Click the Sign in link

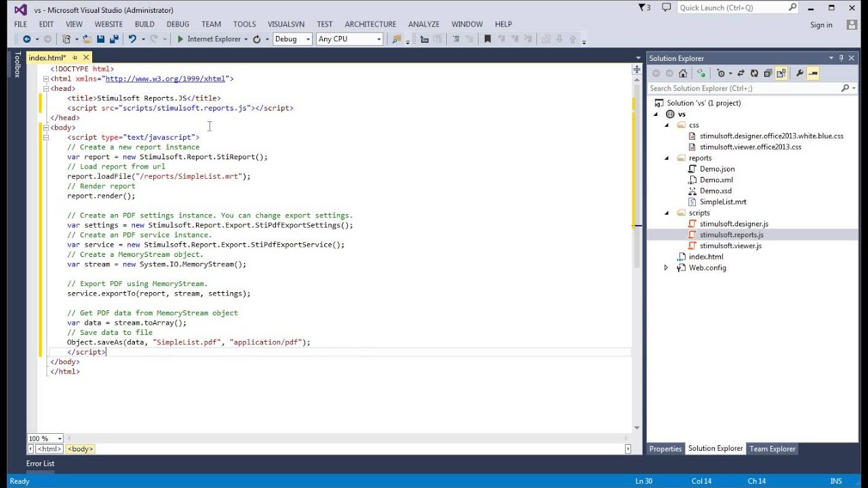[821, 25]
